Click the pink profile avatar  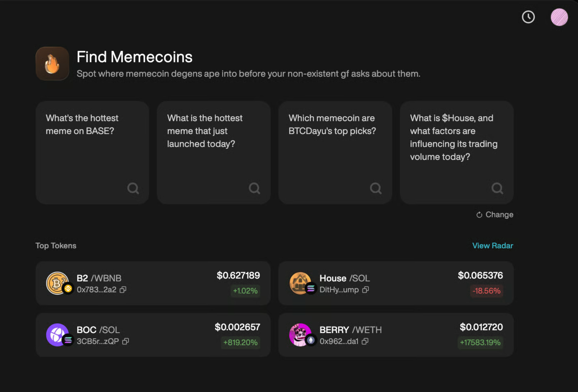tap(559, 17)
